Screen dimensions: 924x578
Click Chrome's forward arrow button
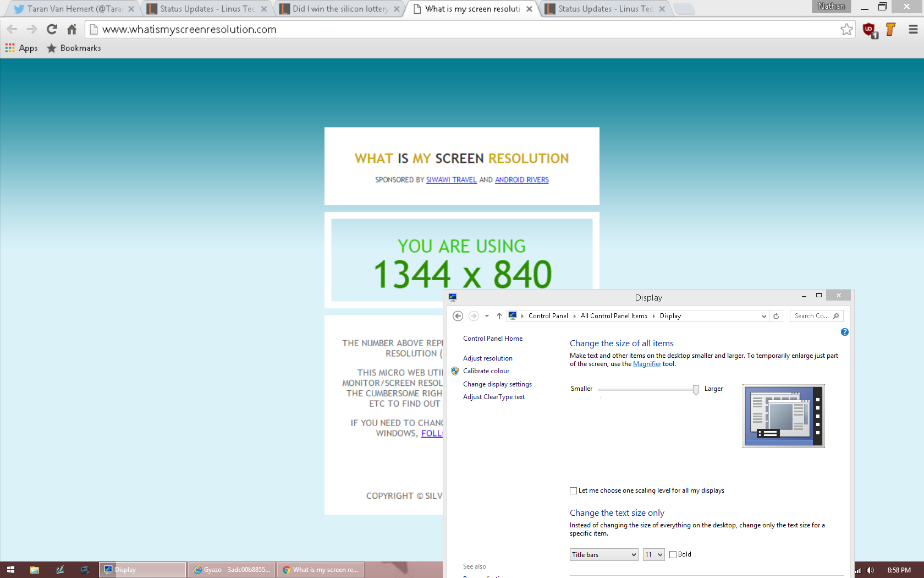point(32,29)
